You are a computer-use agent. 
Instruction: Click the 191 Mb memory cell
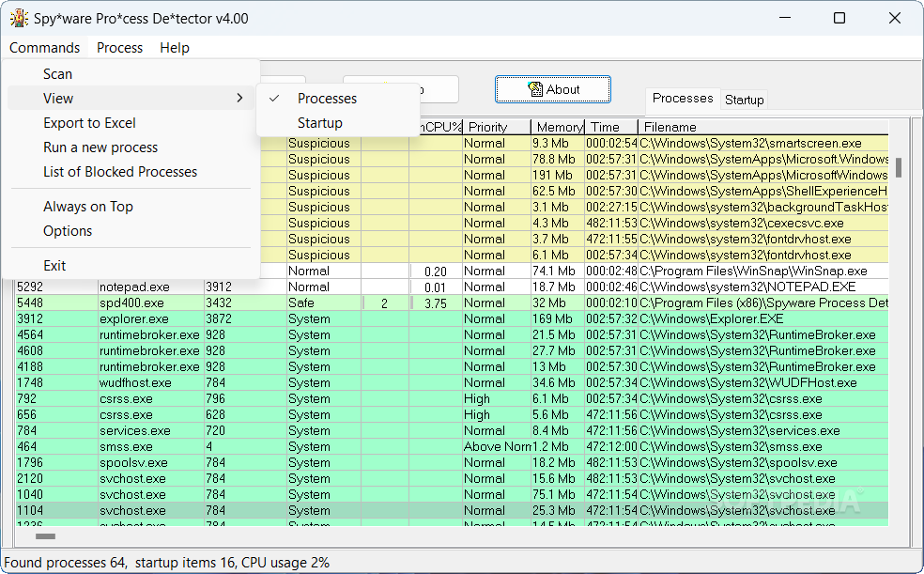pos(558,175)
